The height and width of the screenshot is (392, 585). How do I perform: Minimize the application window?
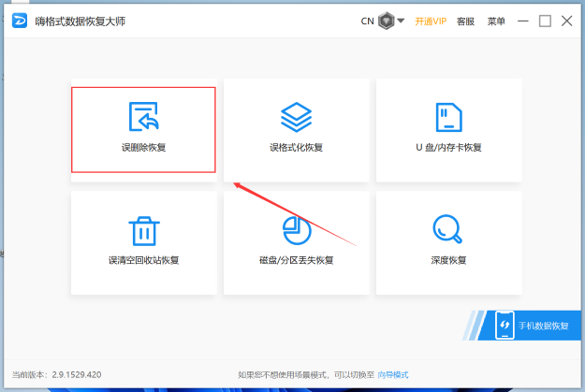pos(523,21)
